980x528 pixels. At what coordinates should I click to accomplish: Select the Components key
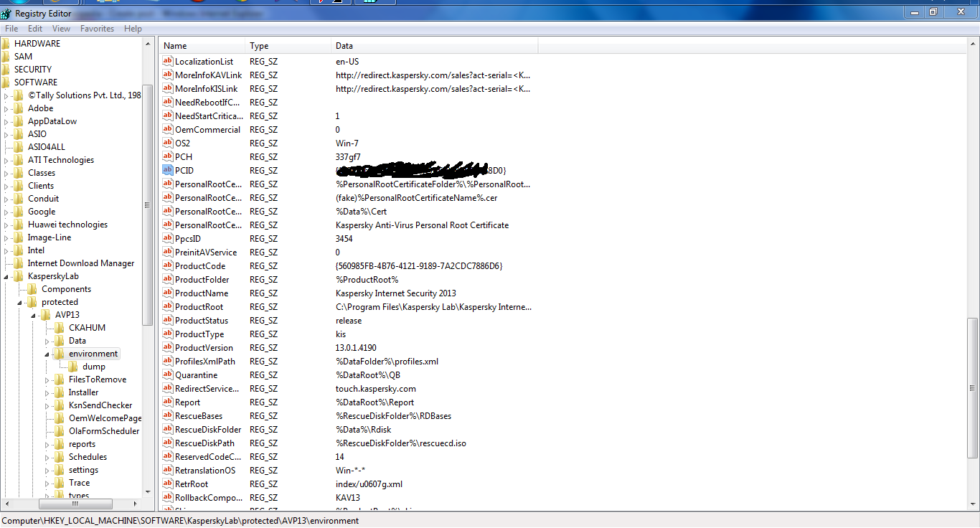66,288
